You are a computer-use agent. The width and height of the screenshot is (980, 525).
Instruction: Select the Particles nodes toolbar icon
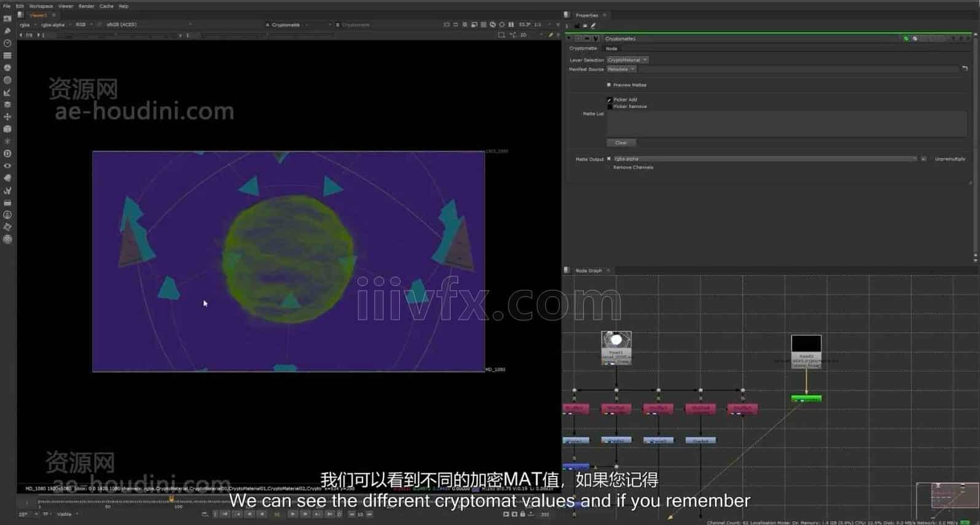7,141
